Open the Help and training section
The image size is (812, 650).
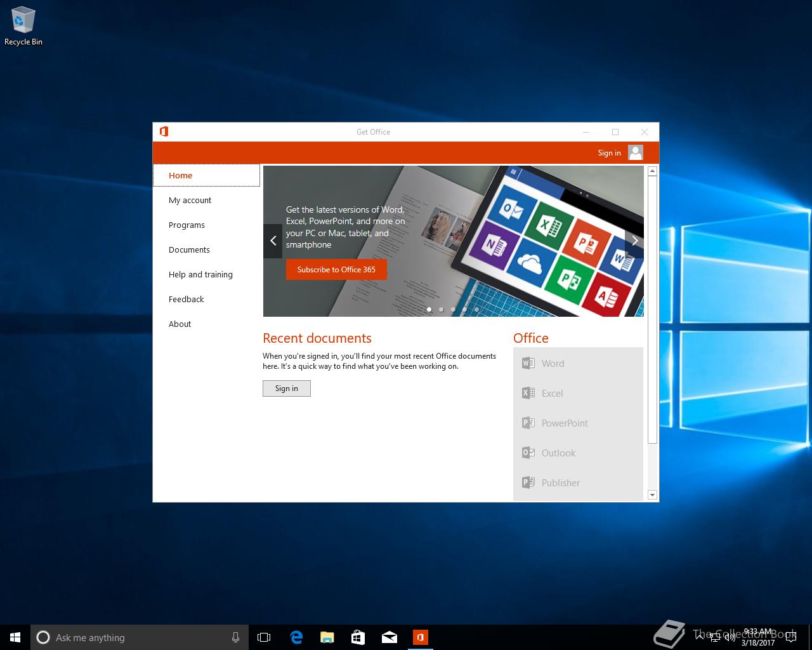[x=206, y=274]
